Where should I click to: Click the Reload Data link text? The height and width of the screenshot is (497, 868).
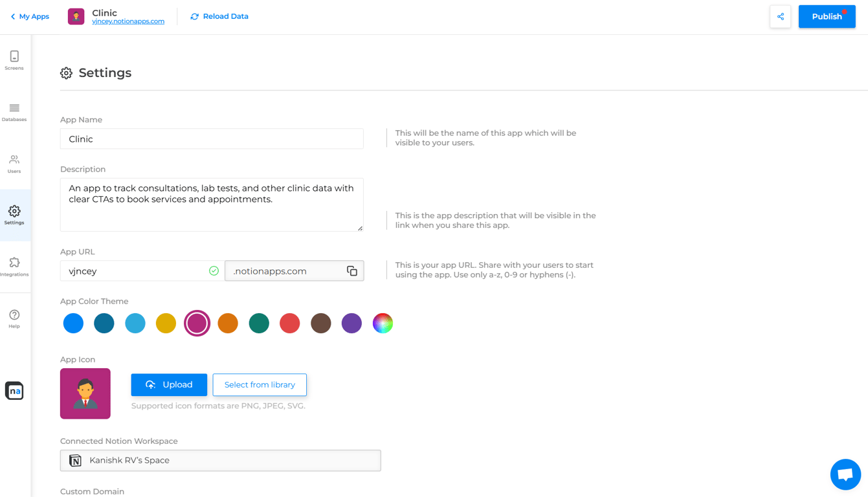(x=226, y=17)
